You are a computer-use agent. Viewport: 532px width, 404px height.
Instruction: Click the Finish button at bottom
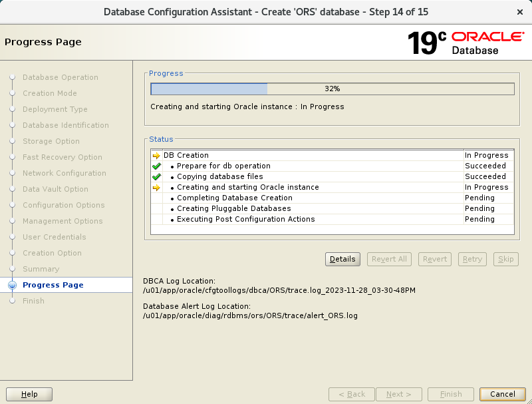point(451,394)
